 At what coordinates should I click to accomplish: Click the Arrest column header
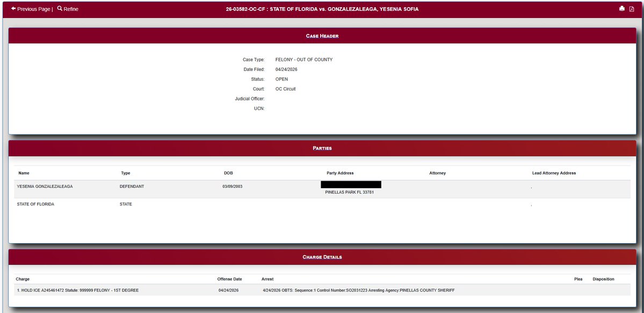coord(267,279)
